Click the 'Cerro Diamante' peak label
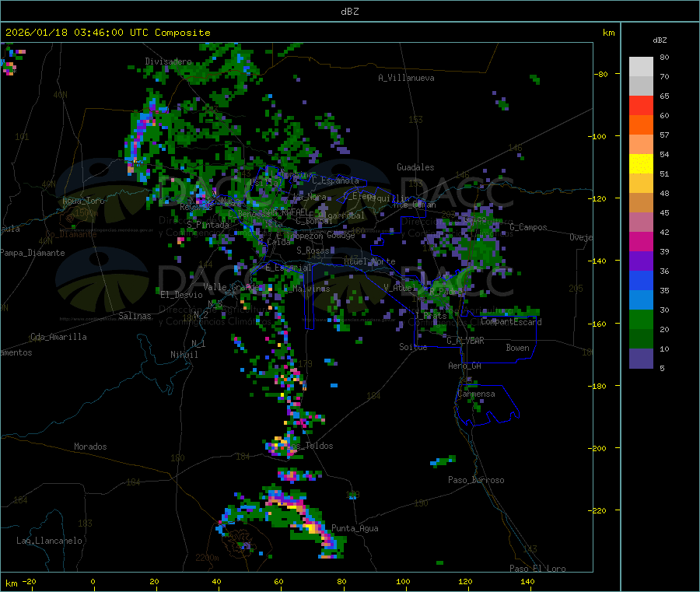Screen dimensions: 700x592 (x=71, y=234)
